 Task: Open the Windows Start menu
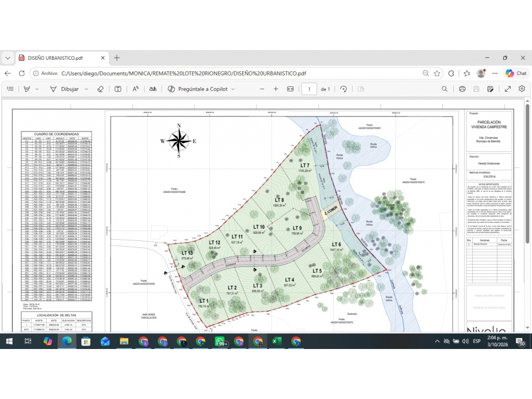(x=9, y=341)
